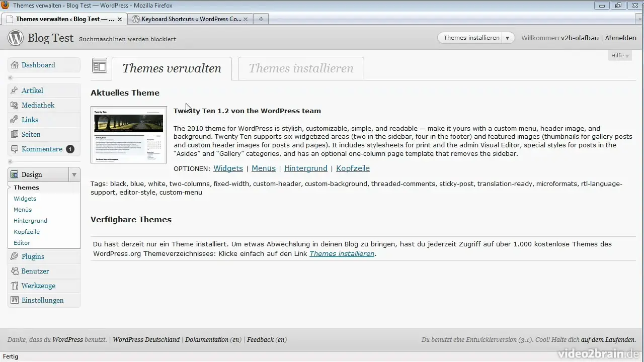
Task: Click the Kommentare speech bubble icon
Action: click(15, 149)
